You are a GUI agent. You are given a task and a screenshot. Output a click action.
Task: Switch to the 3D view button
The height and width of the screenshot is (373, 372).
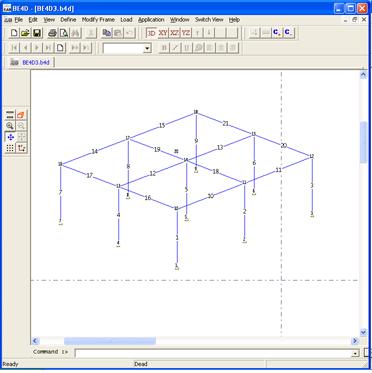(152, 33)
